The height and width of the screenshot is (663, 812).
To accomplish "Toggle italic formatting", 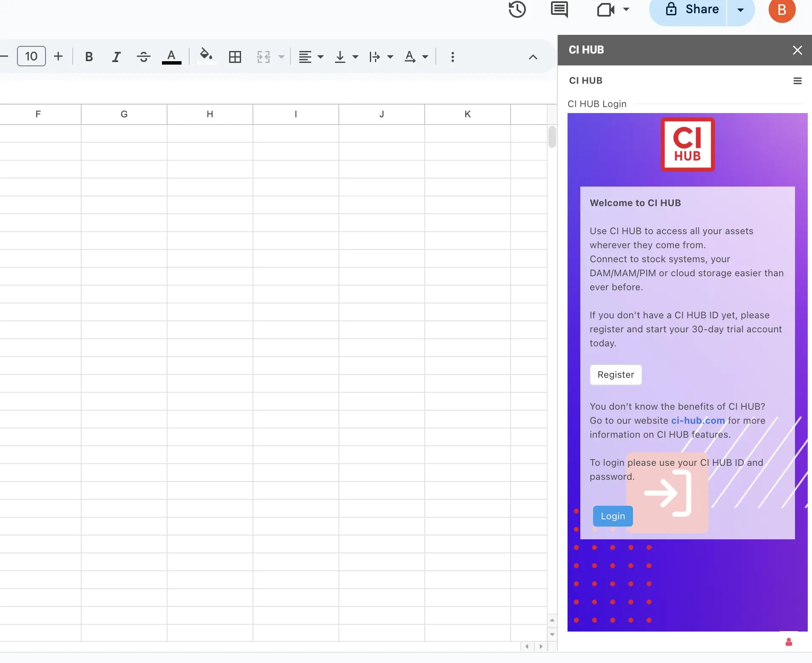I will pyautogui.click(x=116, y=57).
